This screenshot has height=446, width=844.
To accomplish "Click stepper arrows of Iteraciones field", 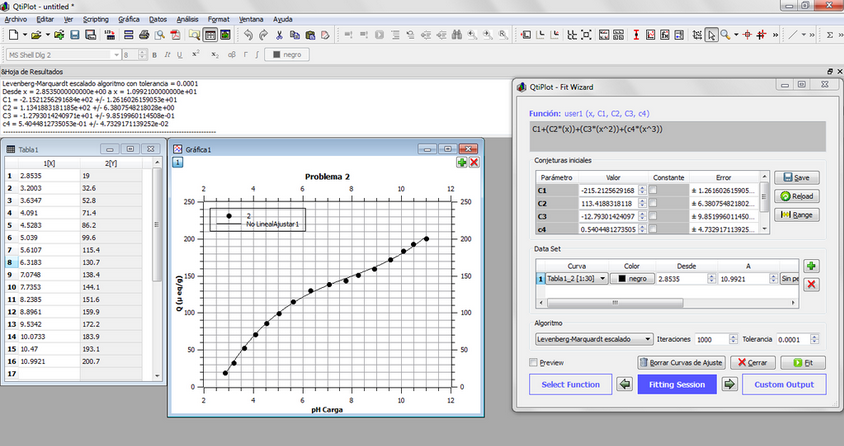I will tap(733, 339).
